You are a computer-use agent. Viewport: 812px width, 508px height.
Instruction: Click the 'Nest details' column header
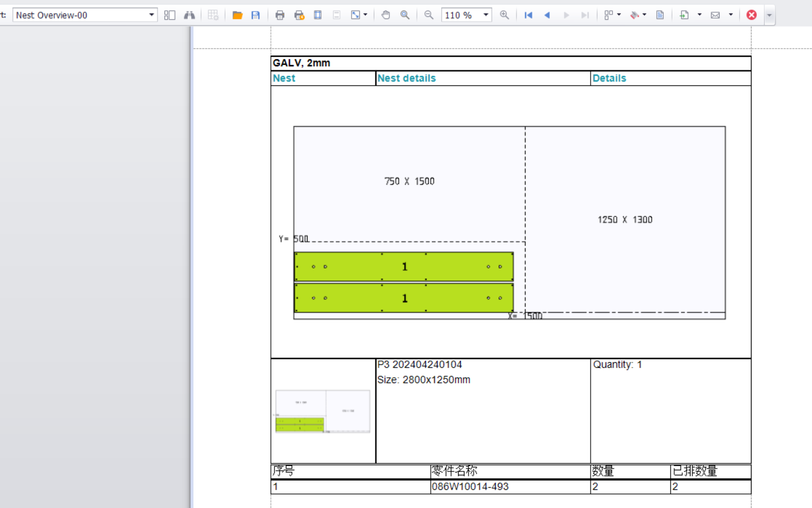click(406, 78)
